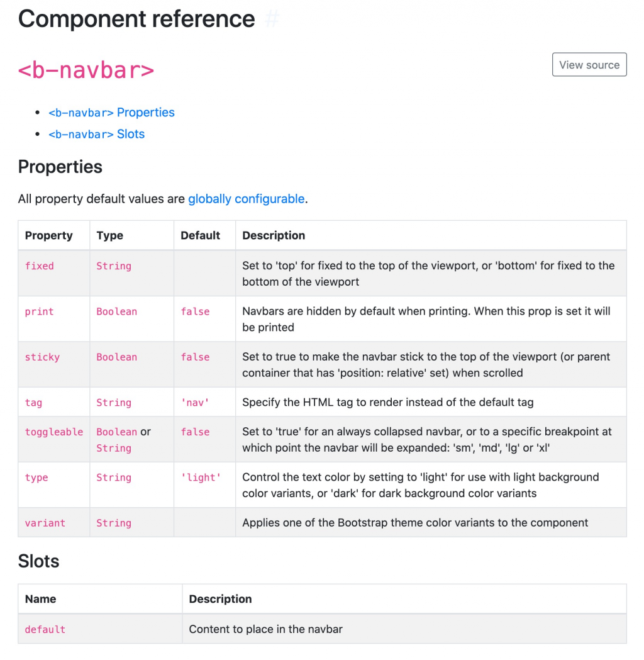Select the print property name
This screenshot has width=644, height=660.
[39, 311]
